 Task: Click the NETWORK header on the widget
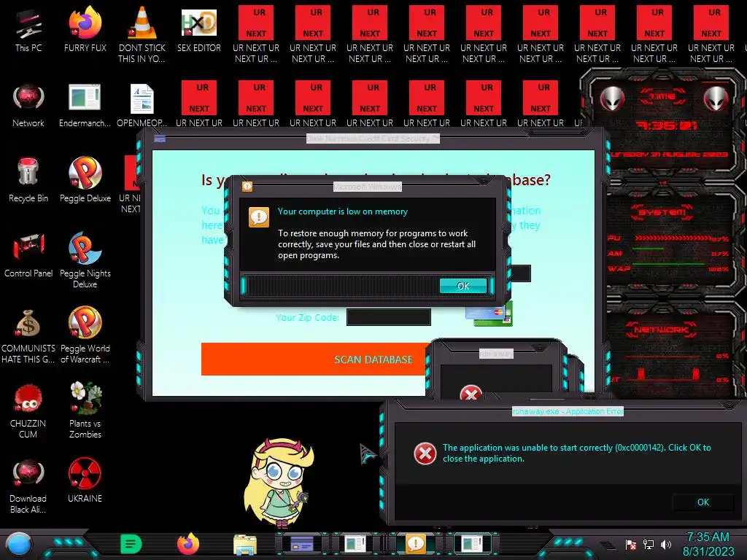[661, 329]
